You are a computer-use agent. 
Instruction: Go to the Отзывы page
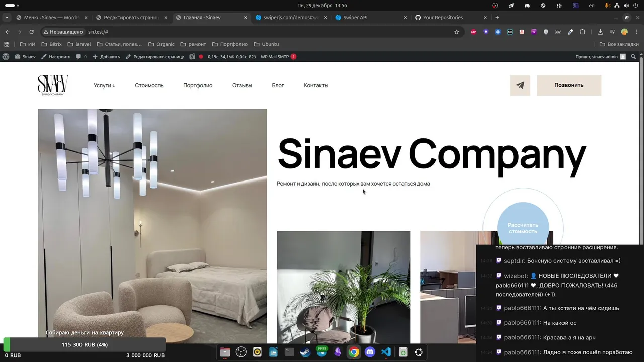point(242,85)
